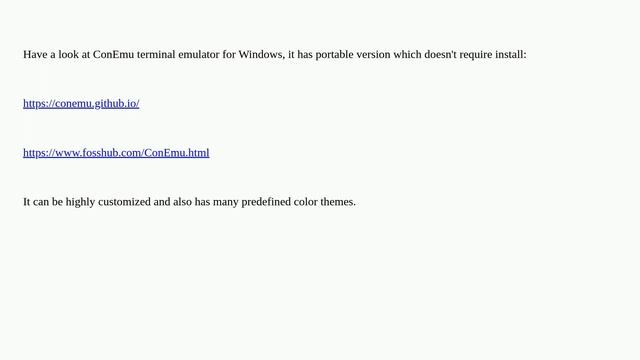Click the word "highly" in the last paragraph
This screenshot has height=360, width=640.
[x=80, y=202]
